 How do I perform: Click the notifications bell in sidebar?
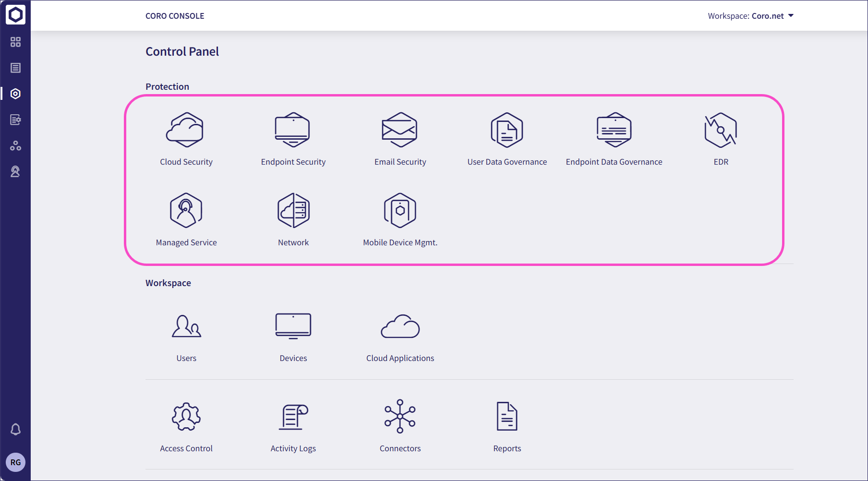point(15,429)
